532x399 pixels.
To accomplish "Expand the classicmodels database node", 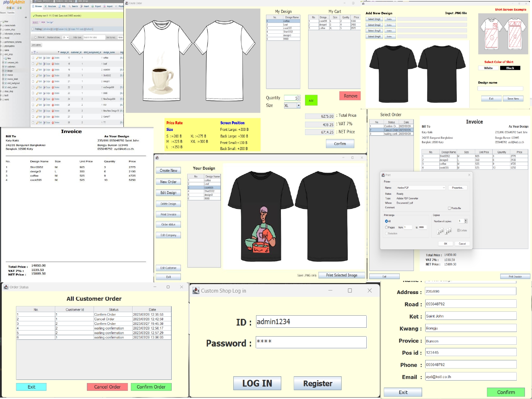I will [x=1, y=26].
